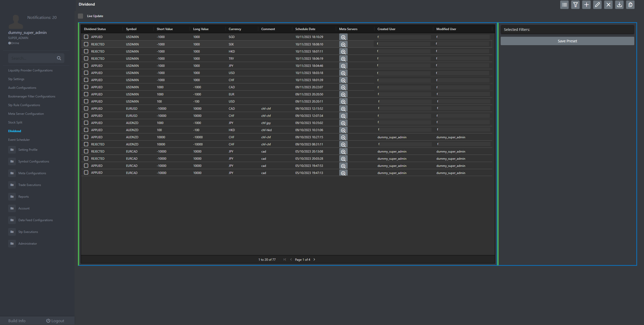Image resolution: width=644 pixels, height=325 pixels.
Task: Expand the Administrator folder
Action: (28, 244)
